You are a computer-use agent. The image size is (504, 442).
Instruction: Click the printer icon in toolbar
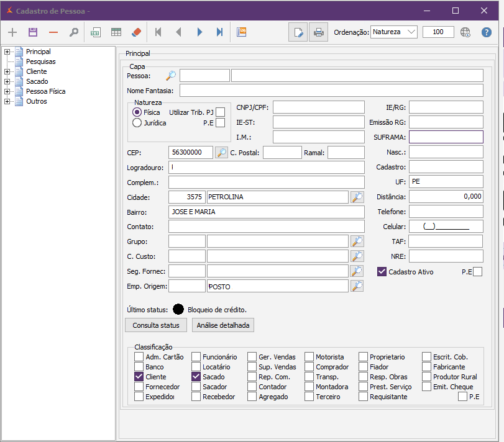(318, 32)
